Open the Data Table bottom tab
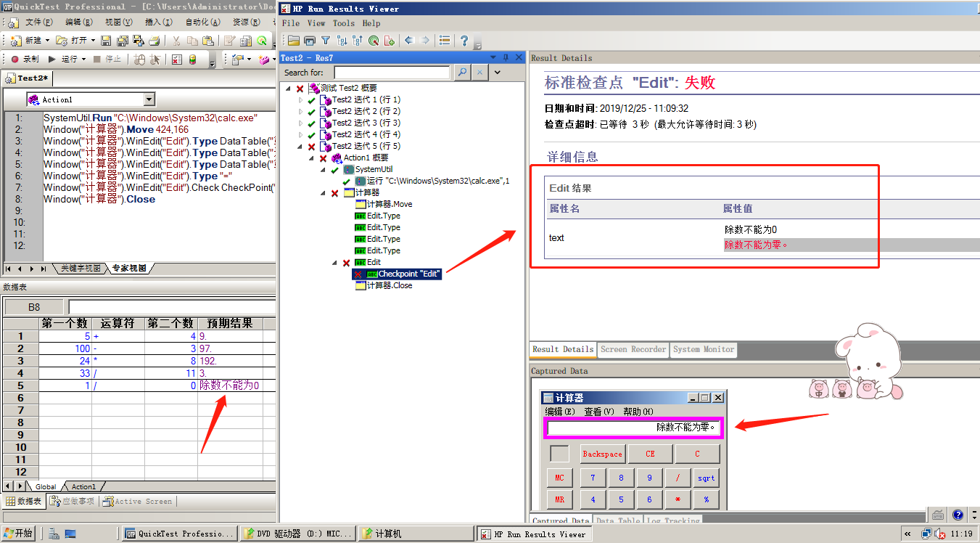Viewport: 980px width, 543px height. coord(617,520)
